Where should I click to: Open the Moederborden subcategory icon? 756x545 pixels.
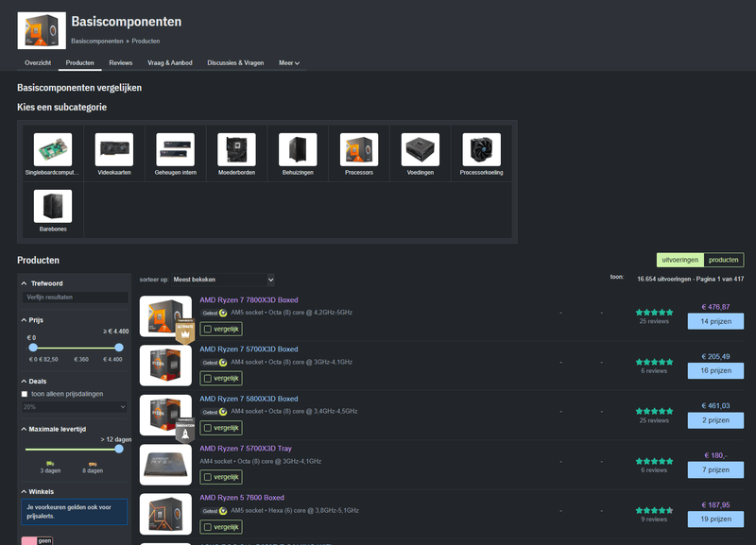click(237, 149)
